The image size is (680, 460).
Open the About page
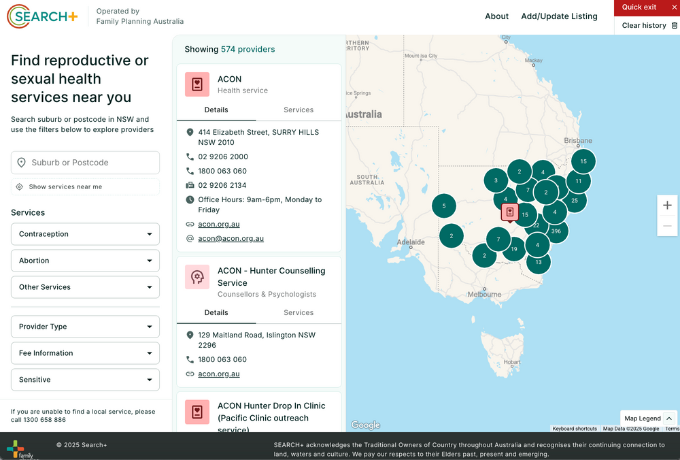pyautogui.click(x=497, y=16)
